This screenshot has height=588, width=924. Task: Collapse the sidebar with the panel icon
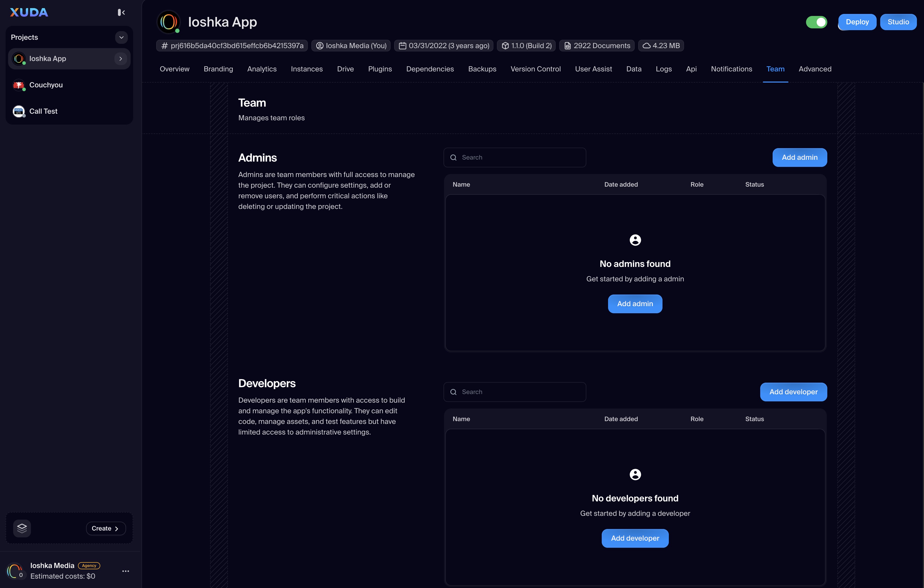(121, 13)
